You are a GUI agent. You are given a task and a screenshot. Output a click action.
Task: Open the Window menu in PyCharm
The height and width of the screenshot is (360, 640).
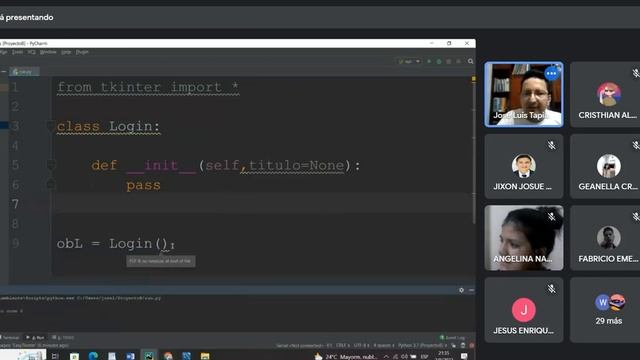point(48,52)
